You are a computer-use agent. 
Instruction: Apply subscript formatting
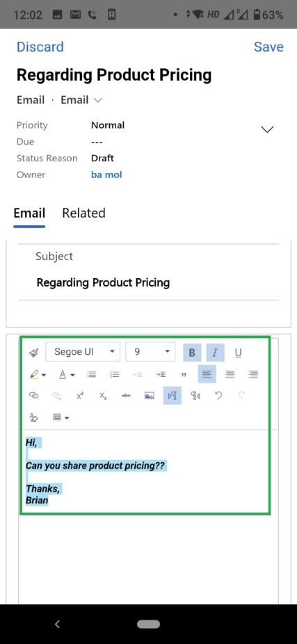pyautogui.click(x=103, y=396)
